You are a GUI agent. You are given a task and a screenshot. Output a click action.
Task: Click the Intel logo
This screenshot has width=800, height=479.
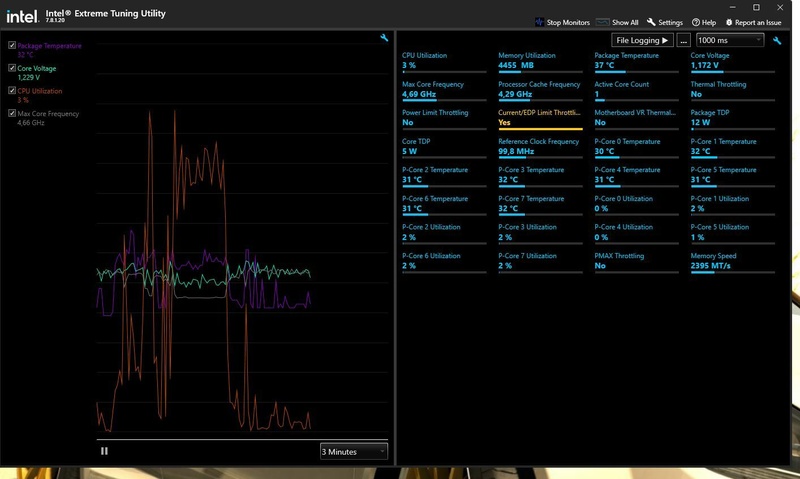pos(22,17)
